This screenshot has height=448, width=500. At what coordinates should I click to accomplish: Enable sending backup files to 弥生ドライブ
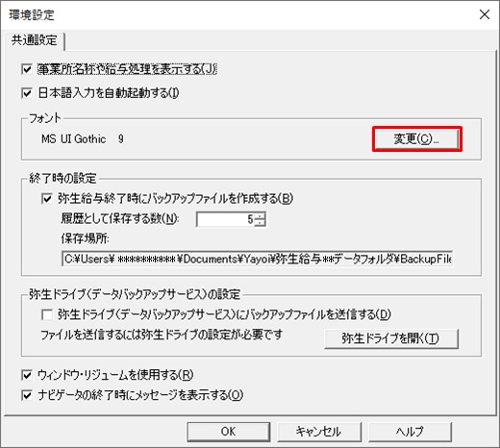pyautogui.click(x=47, y=314)
